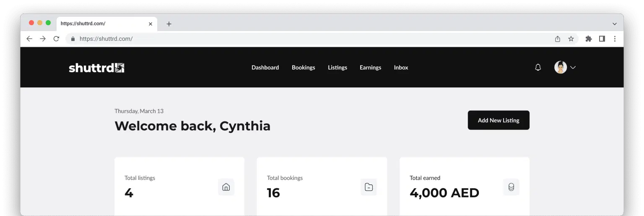The width and height of the screenshot is (644, 216).
Task: Click Cynthia's profile avatar
Action: click(x=561, y=67)
